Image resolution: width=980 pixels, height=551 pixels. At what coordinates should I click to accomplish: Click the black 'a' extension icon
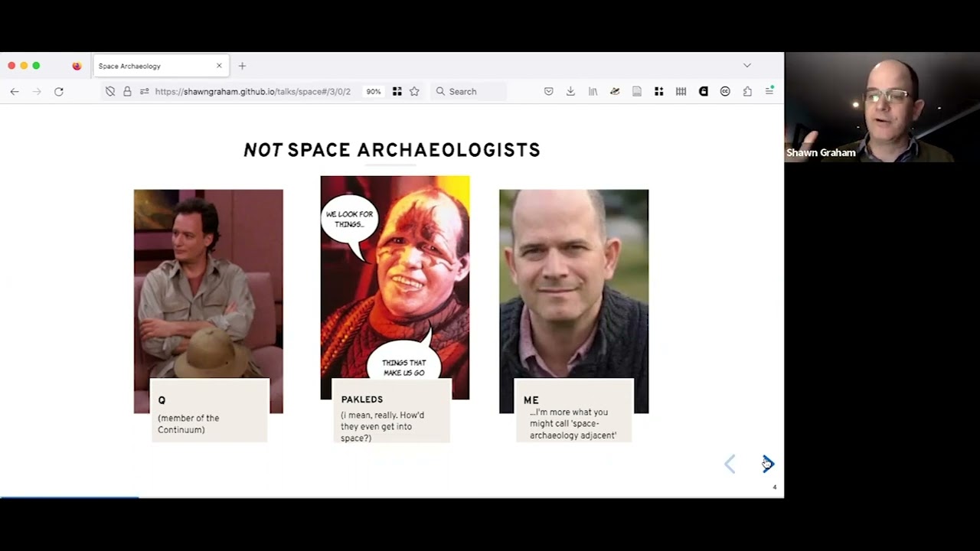point(703,91)
